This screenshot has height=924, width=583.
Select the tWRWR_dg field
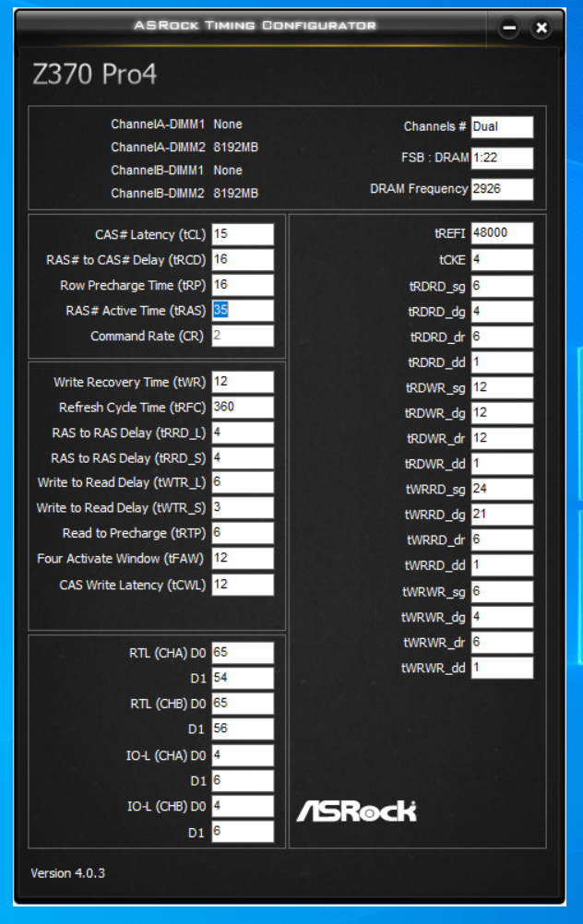502,616
